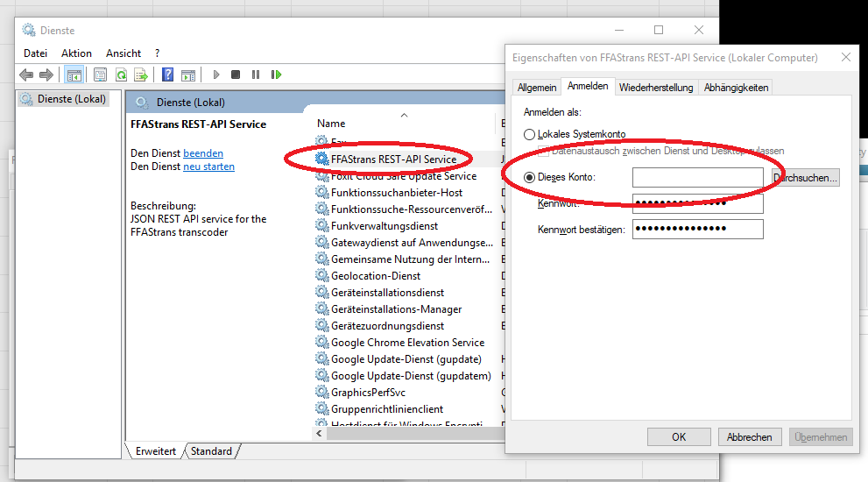Viewport: 868px width, 482px height.
Task: Open the Ansicht menu
Action: click(x=123, y=53)
